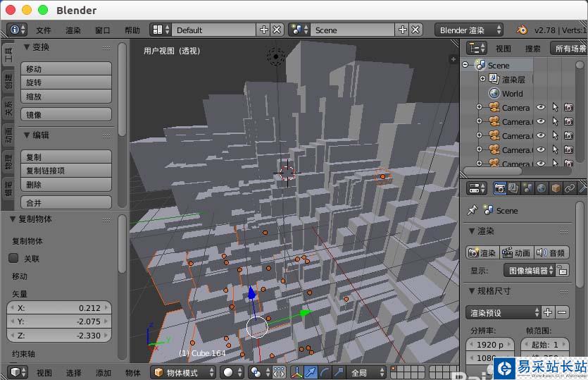588x380 pixels.
Task: Switch to the World properties globe tab
Action: pos(541,188)
